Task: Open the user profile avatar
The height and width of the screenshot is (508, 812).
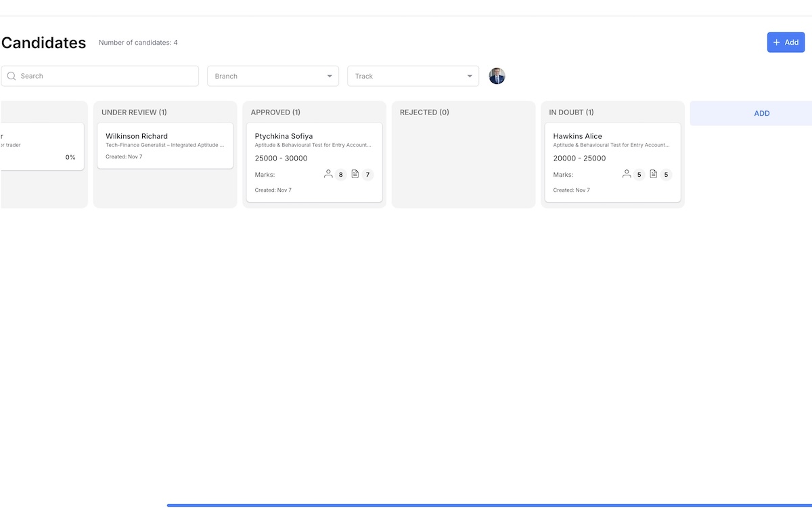Action: click(x=497, y=76)
